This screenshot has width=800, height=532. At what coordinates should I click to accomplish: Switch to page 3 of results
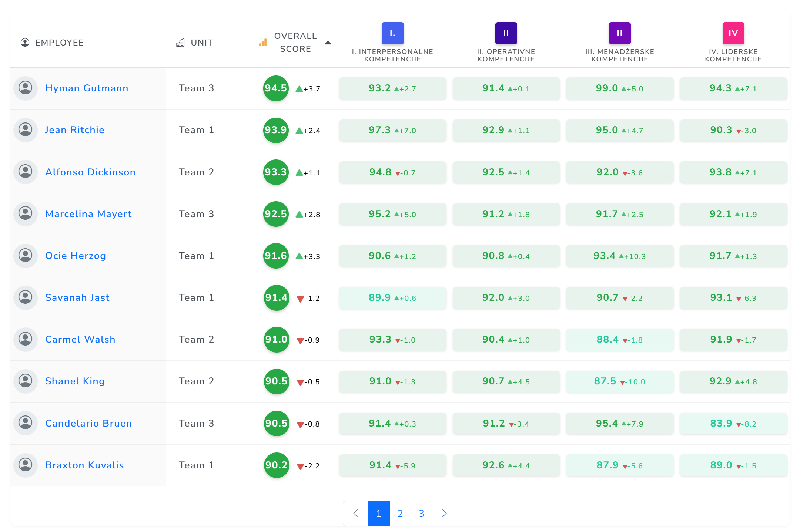coord(421,513)
